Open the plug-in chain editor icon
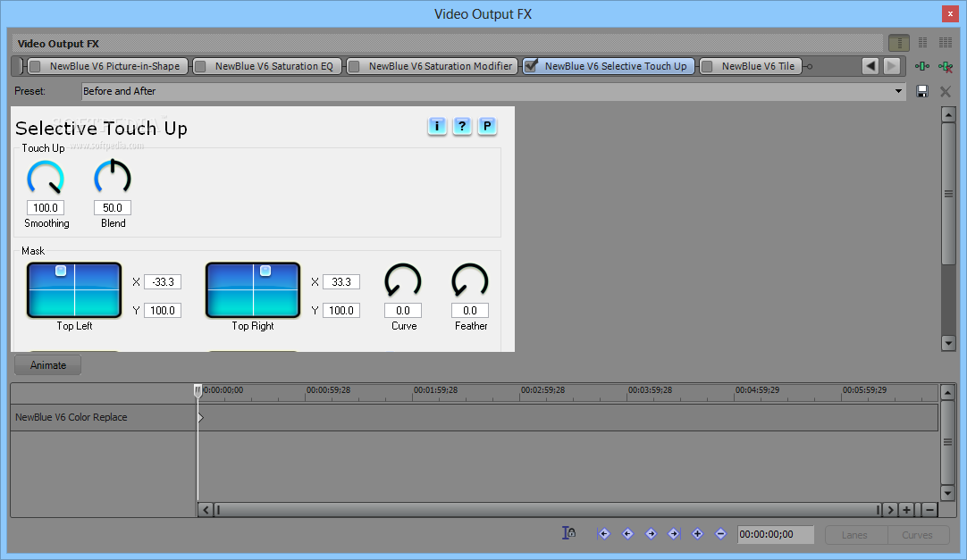 (922, 66)
